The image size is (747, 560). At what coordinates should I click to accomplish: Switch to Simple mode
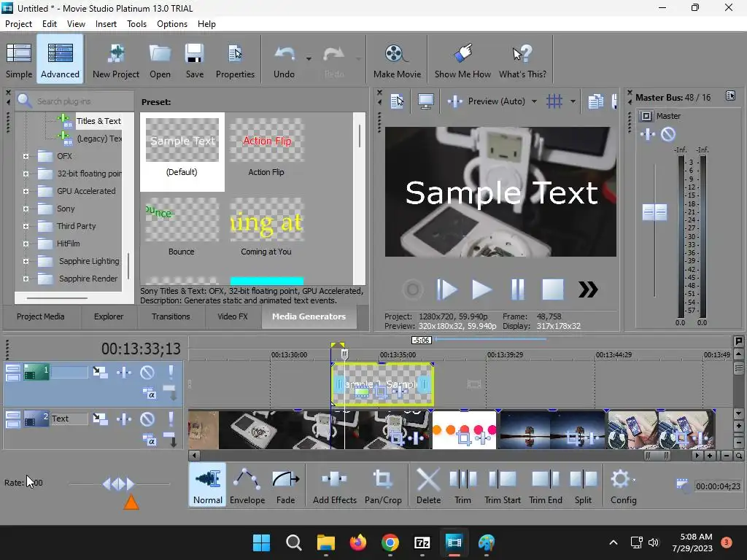pyautogui.click(x=19, y=60)
